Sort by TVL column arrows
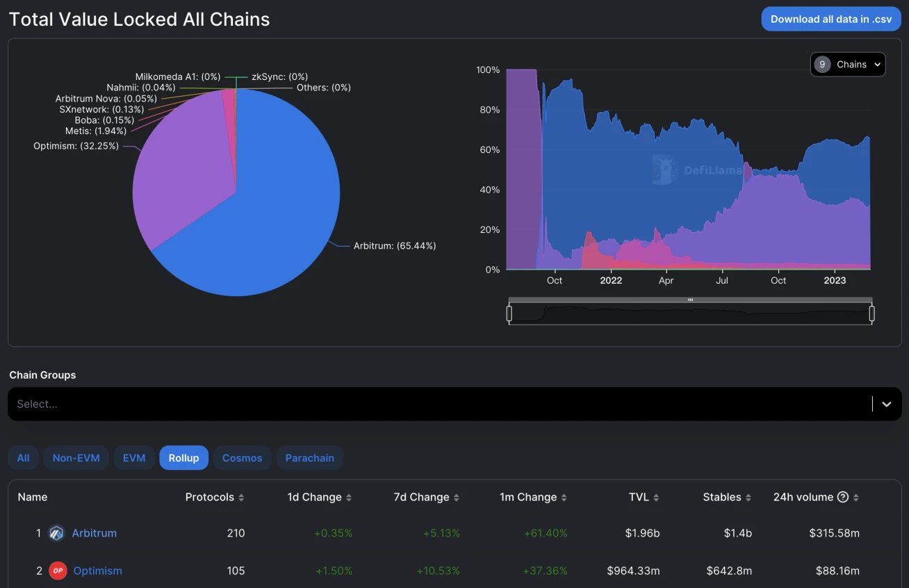Viewport: 909px width, 588px height. 656,498
